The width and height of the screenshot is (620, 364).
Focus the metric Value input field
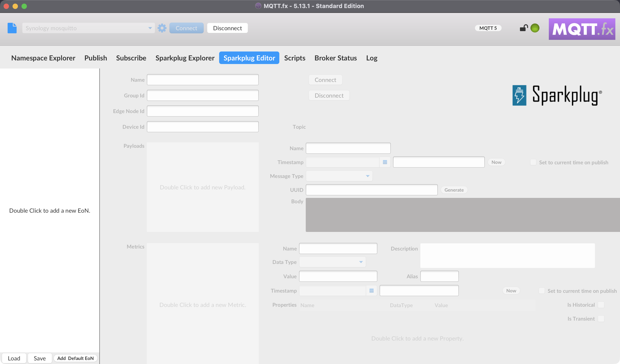[338, 276]
